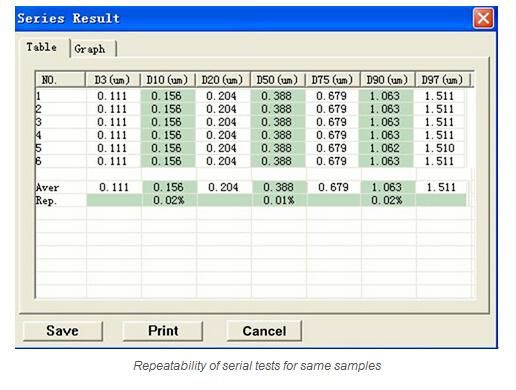The image size is (516, 390).
Task: Click the Aver row label
Action: tap(47, 188)
